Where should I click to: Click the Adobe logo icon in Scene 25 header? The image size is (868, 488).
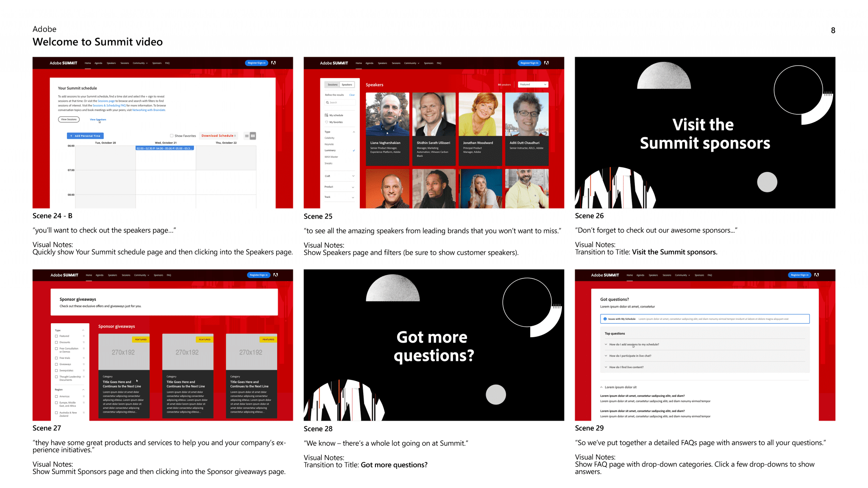546,63
